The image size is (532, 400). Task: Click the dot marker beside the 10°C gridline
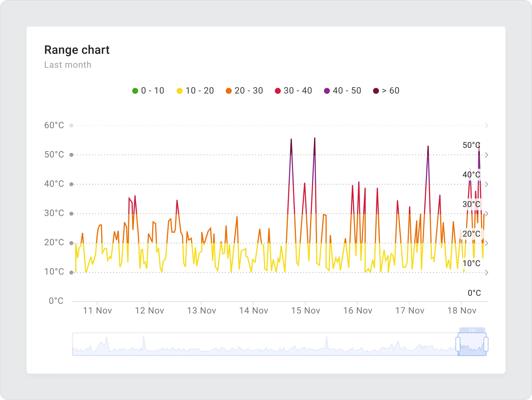click(71, 272)
